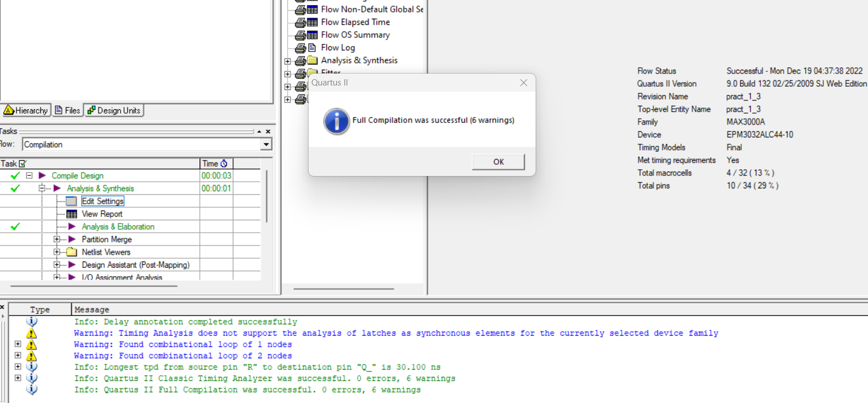Select Full Compilation was successful log message
868x403 pixels.
click(x=247, y=389)
